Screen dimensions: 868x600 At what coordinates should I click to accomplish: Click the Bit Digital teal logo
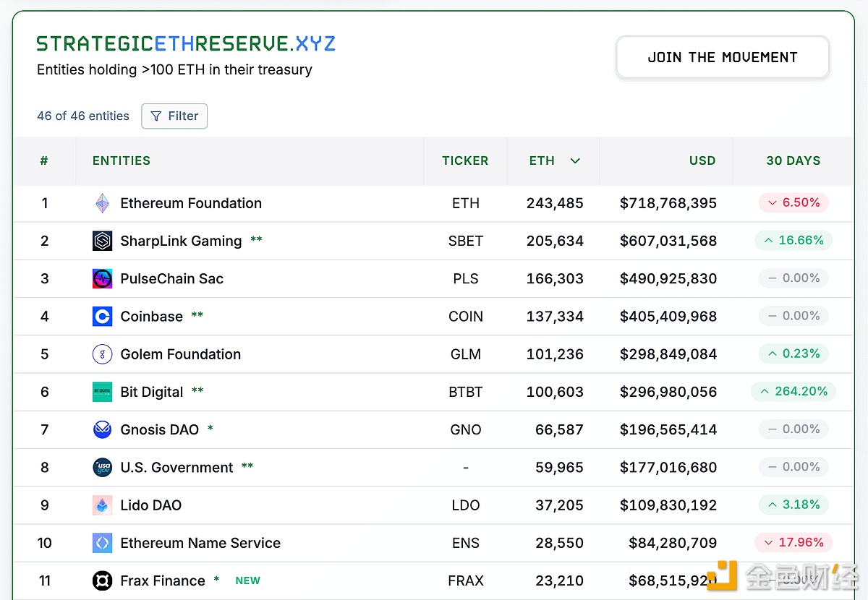[x=102, y=392]
